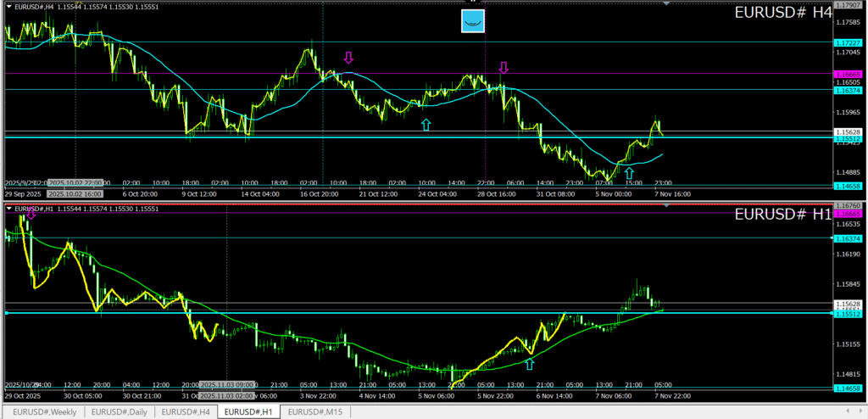Click the 1.16374 cyan price label on H1

click(x=848, y=239)
